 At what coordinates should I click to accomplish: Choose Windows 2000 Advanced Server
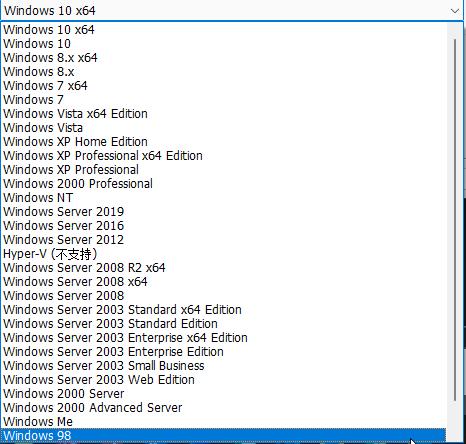[223, 408]
